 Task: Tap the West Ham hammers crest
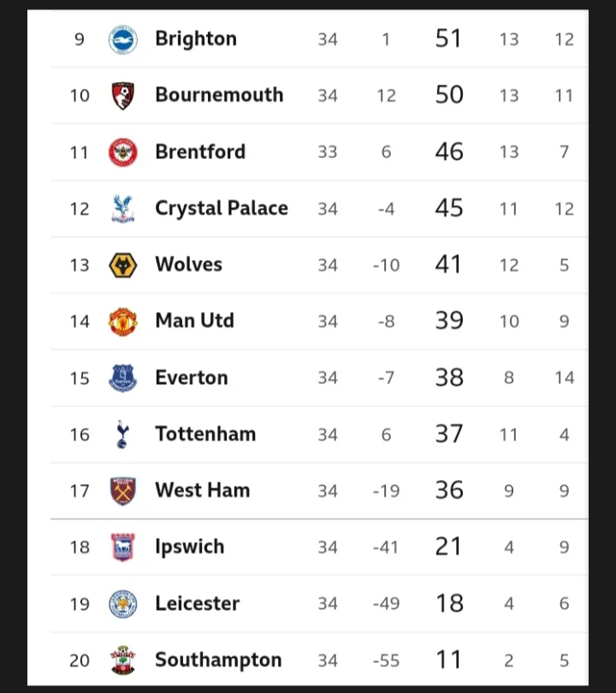[123, 490]
